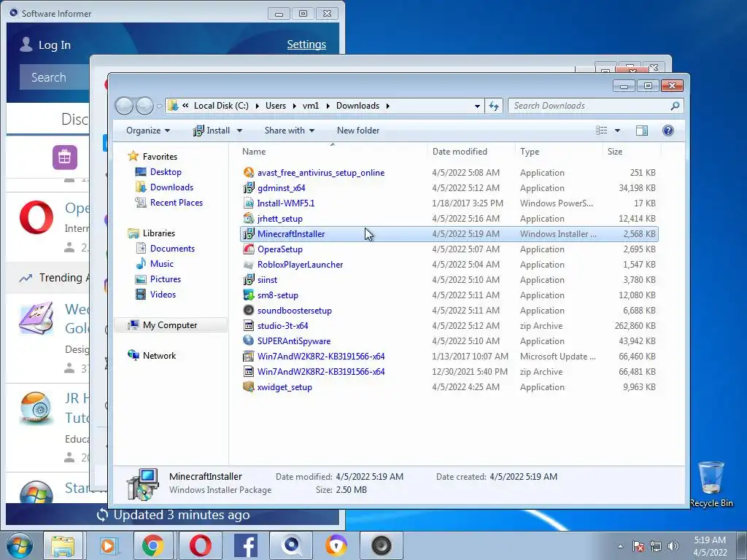Select the Install-WMF5.1 script icon
Viewport: 747px width, 560px height.
[x=248, y=203]
